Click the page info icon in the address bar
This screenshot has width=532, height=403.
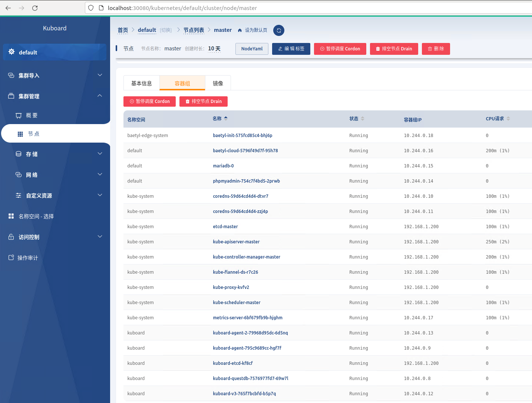coord(101,8)
